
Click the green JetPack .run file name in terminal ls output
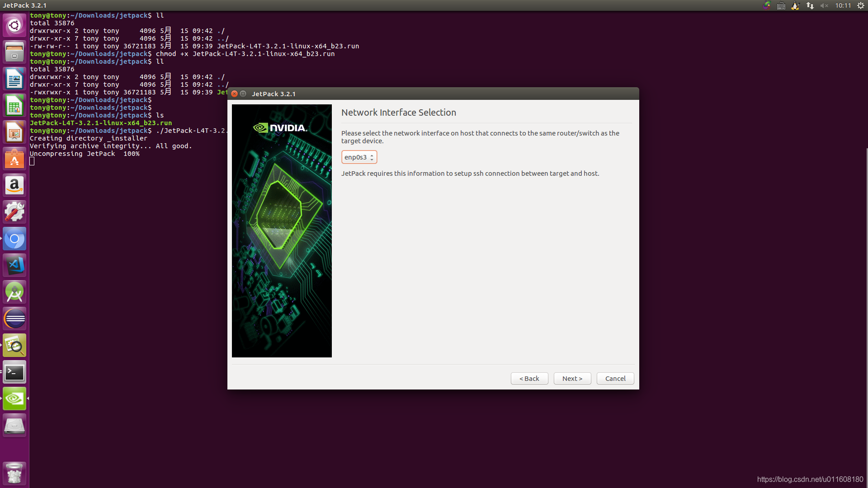click(101, 123)
